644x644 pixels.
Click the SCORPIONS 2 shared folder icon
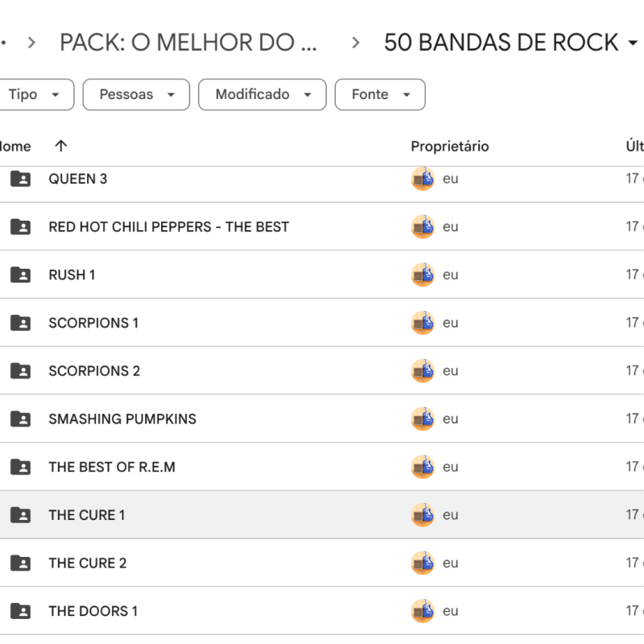(20, 371)
